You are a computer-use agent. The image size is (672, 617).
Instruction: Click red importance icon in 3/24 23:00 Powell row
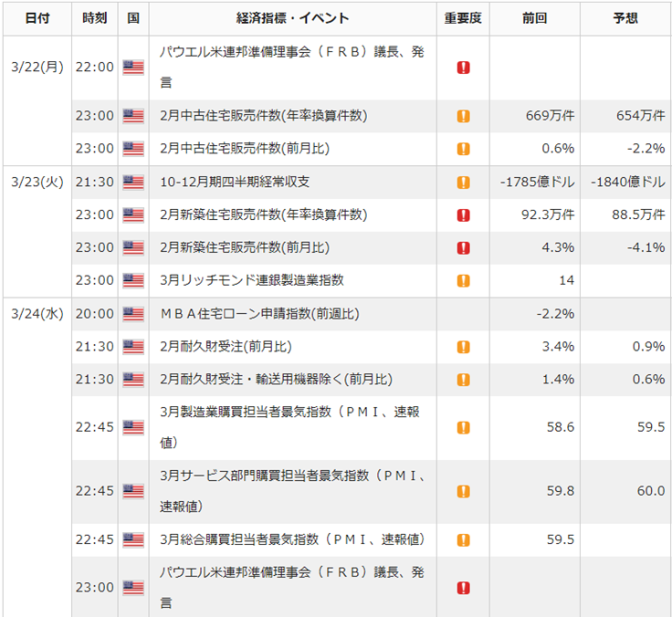[463, 588]
